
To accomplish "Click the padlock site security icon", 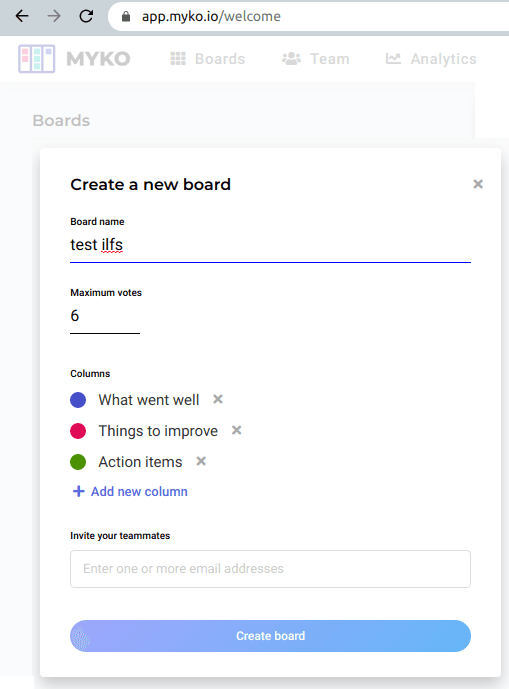I will (126, 17).
